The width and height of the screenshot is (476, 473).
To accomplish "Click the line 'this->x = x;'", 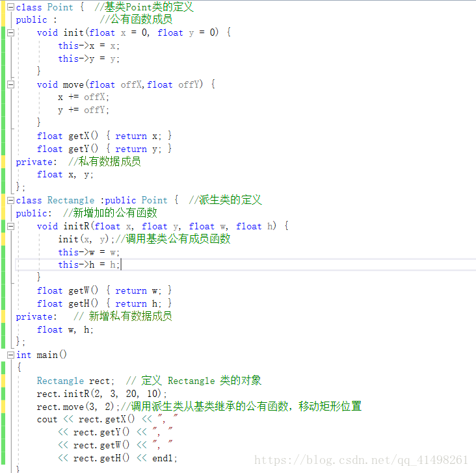I will click(x=88, y=46).
